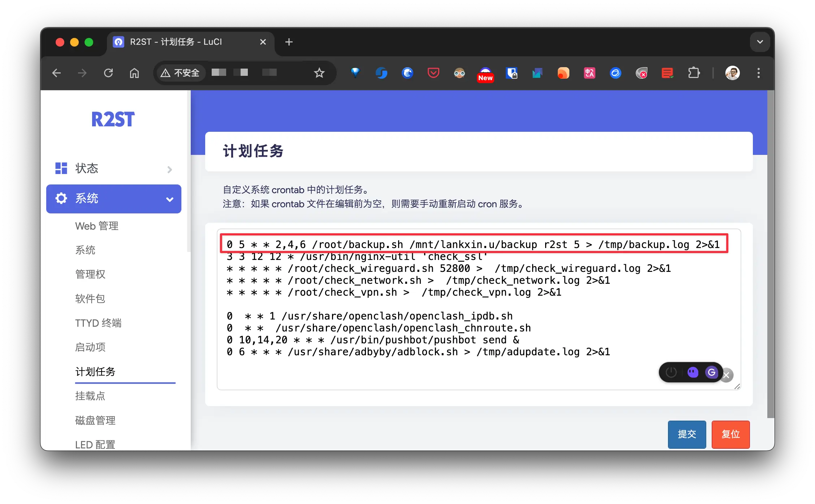Image resolution: width=815 pixels, height=504 pixels.
Task: Go to browser home page
Action: tap(134, 73)
